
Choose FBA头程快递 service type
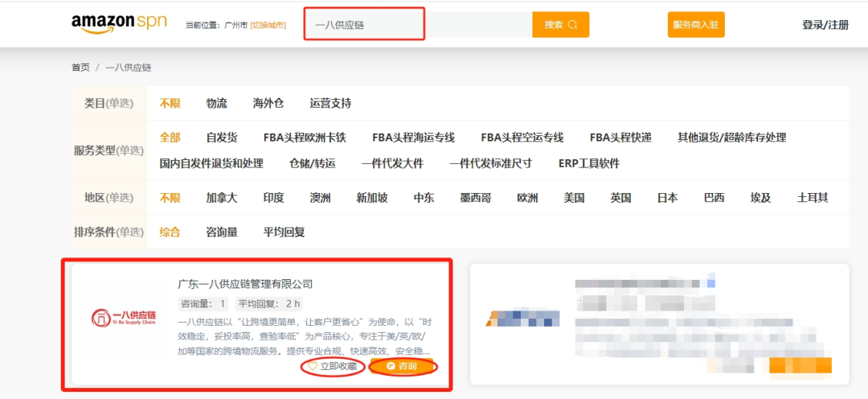pos(620,138)
